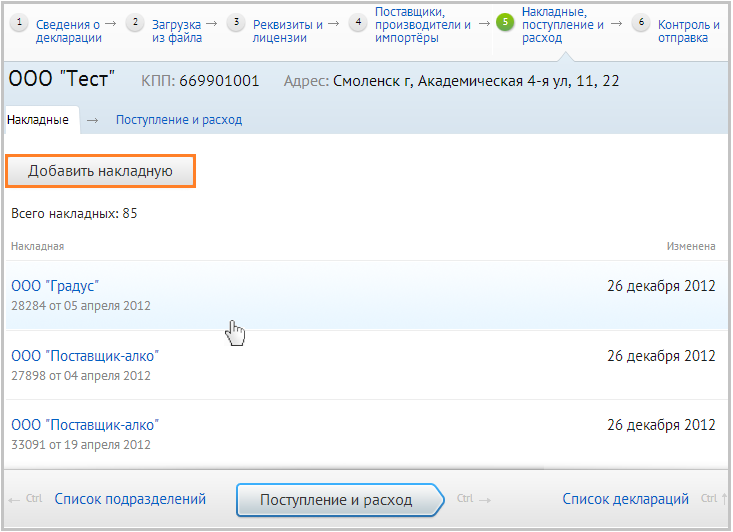Click step 3 number circle
Image resolution: width=733 pixels, height=532 pixels.
[236, 22]
